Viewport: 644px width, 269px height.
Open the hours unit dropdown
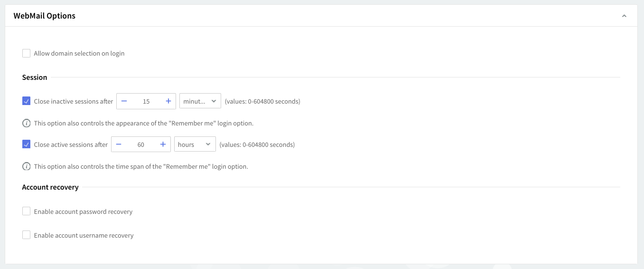pos(195,144)
